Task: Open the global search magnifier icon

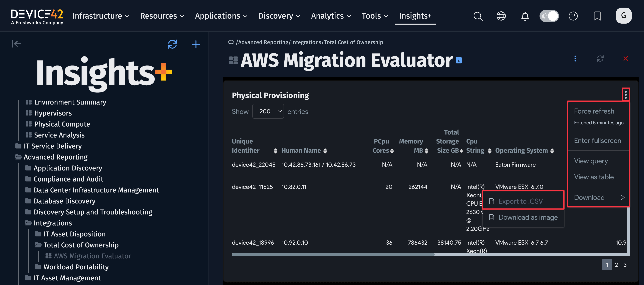Action: 478,16
